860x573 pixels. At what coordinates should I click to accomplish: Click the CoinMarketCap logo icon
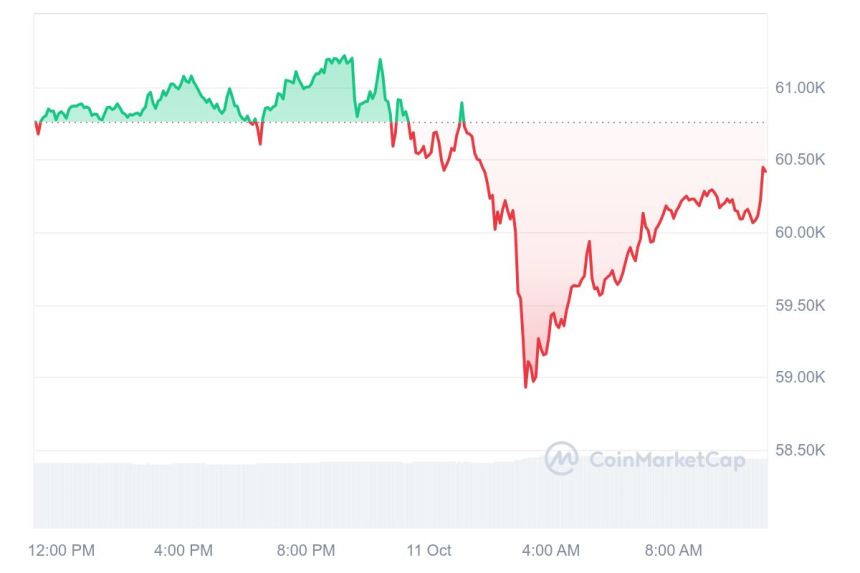point(561,459)
